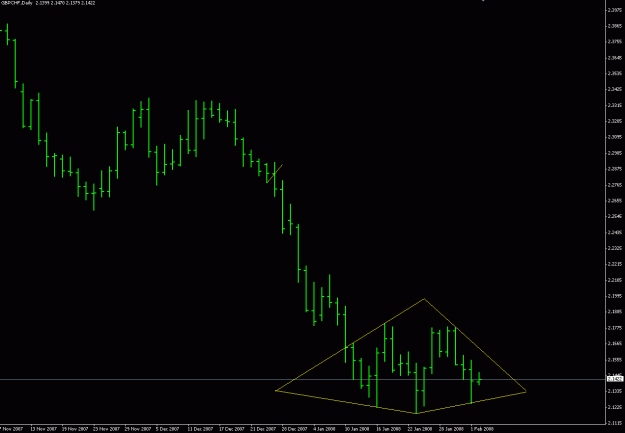Image resolution: width=625 pixels, height=433 pixels.
Task: Click the 2.2405 price scale label
Action: [x=616, y=232]
